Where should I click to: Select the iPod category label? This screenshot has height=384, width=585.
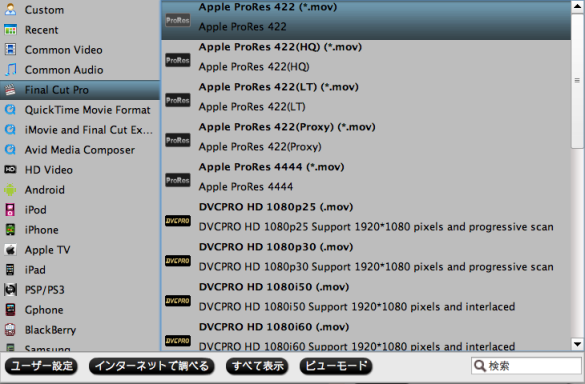[x=35, y=210]
